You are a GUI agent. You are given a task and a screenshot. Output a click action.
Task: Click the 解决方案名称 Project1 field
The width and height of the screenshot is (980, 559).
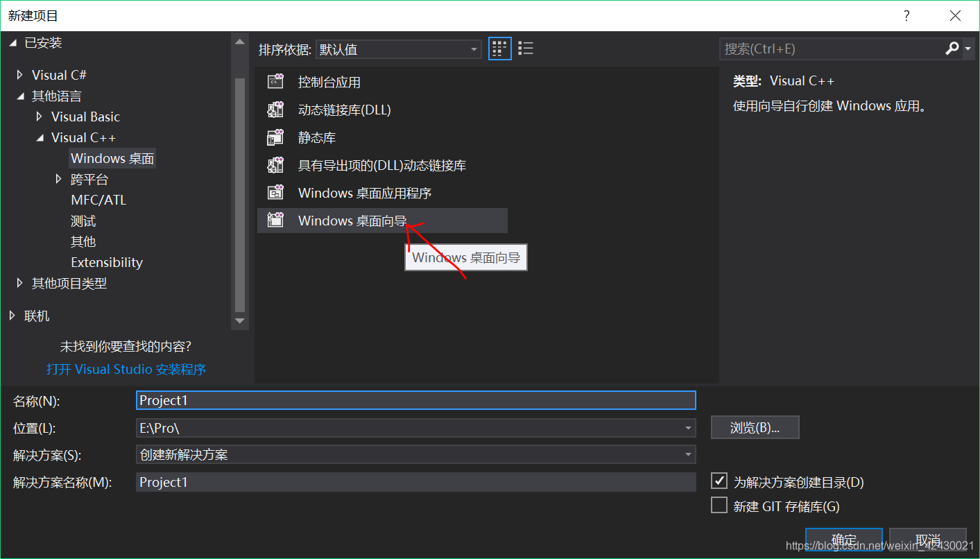tap(416, 482)
